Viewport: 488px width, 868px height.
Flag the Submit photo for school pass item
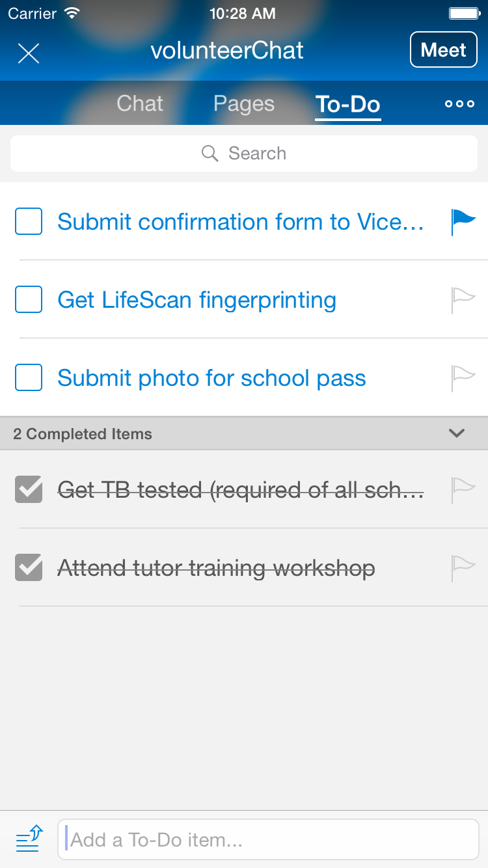(463, 378)
